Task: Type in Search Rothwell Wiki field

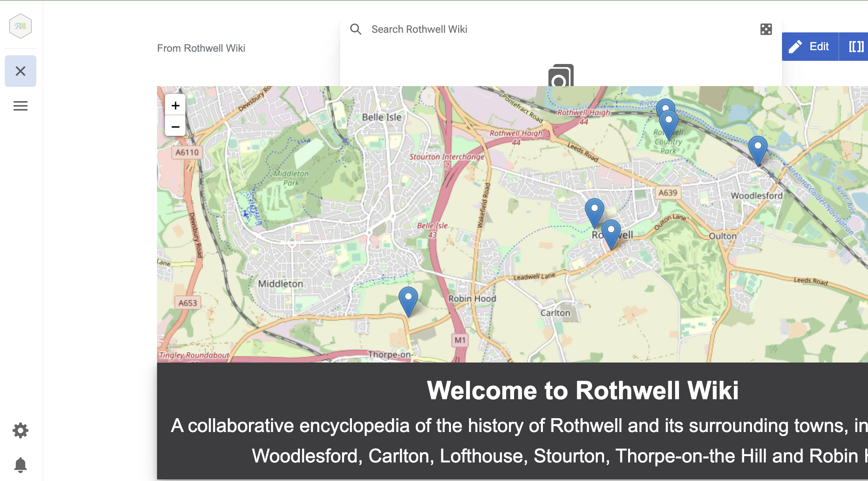Action: click(x=552, y=29)
